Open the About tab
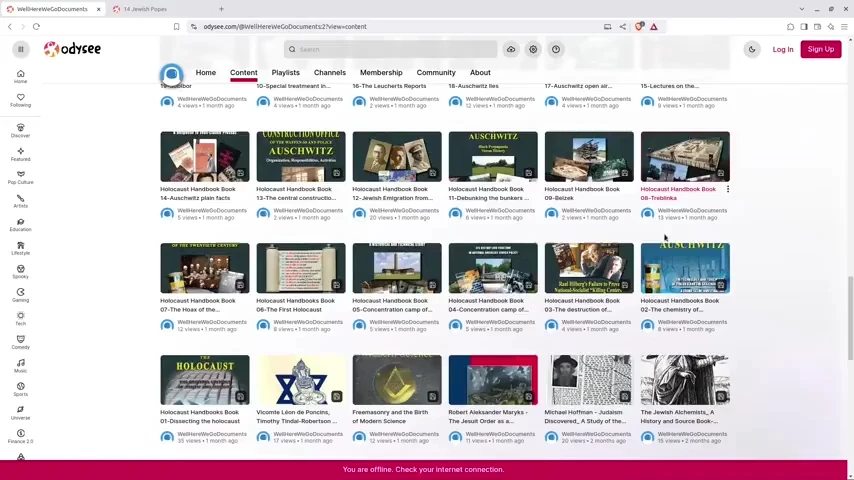This screenshot has height=480, width=854. point(480,72)
